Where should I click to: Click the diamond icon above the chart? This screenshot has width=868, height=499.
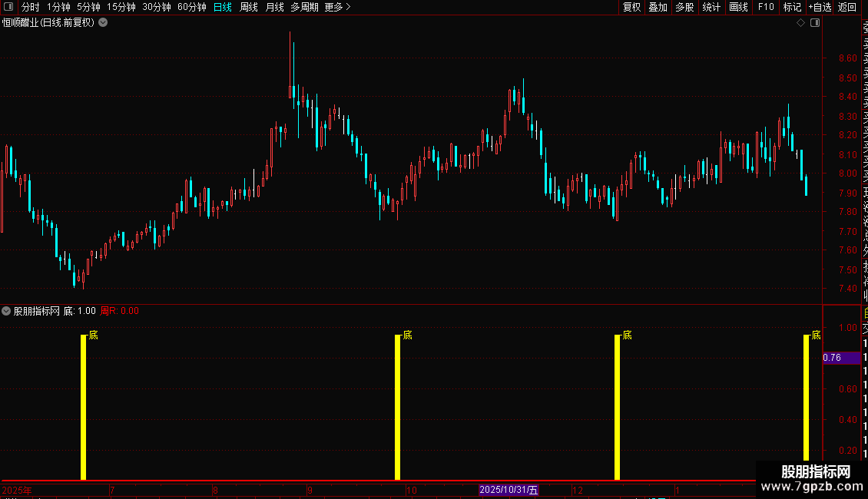point(800,23)
